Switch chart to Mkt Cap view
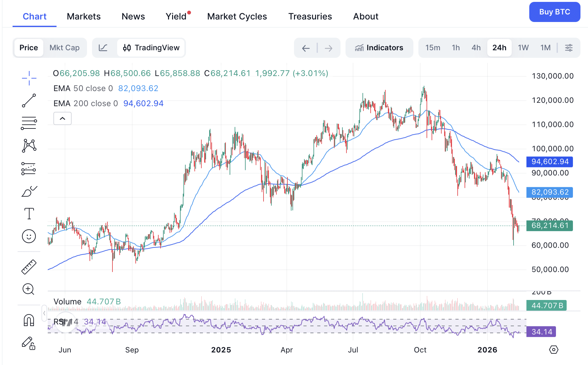 [64, 48]
